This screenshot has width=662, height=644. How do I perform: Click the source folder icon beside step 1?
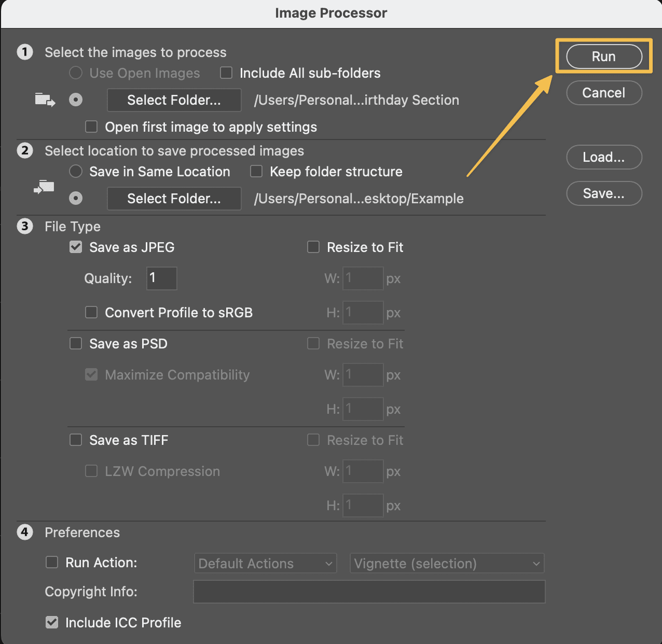pos(44,100)
